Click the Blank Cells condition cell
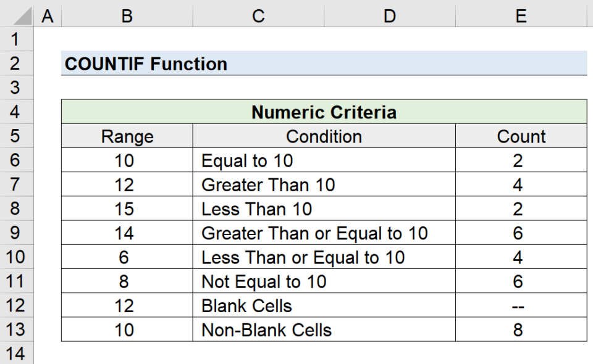This screenshot has height=364, width=593. tap(324, 305)
